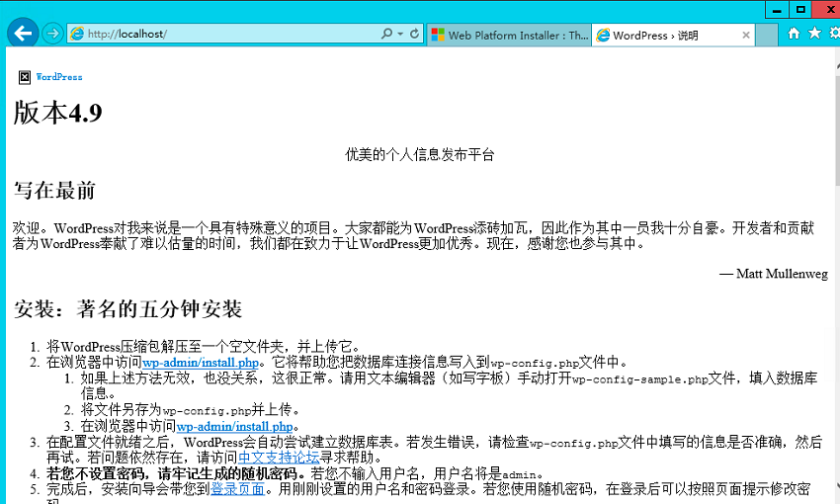Click the WordPress link beside the logo
840x504 pixels.
[59, 77]
